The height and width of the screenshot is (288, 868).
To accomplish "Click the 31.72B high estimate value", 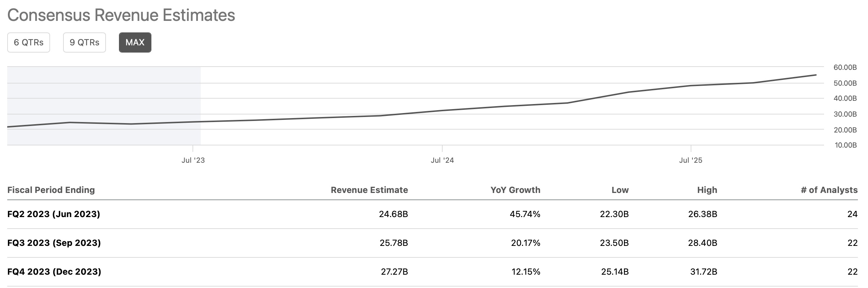I will click(703, 271).
